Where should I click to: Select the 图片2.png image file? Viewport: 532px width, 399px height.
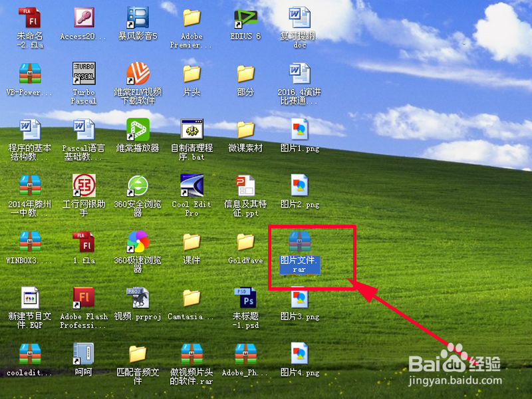pos(300,185)
